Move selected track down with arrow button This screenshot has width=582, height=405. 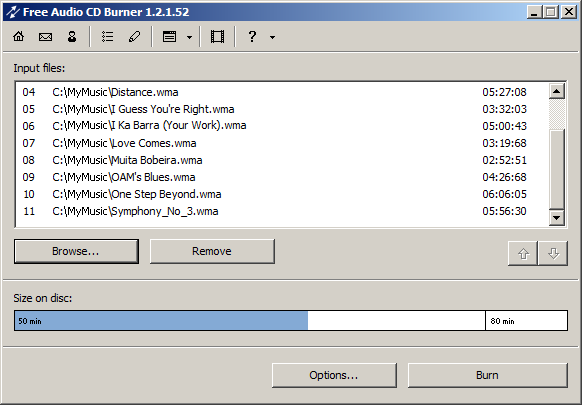click(553, 254)
